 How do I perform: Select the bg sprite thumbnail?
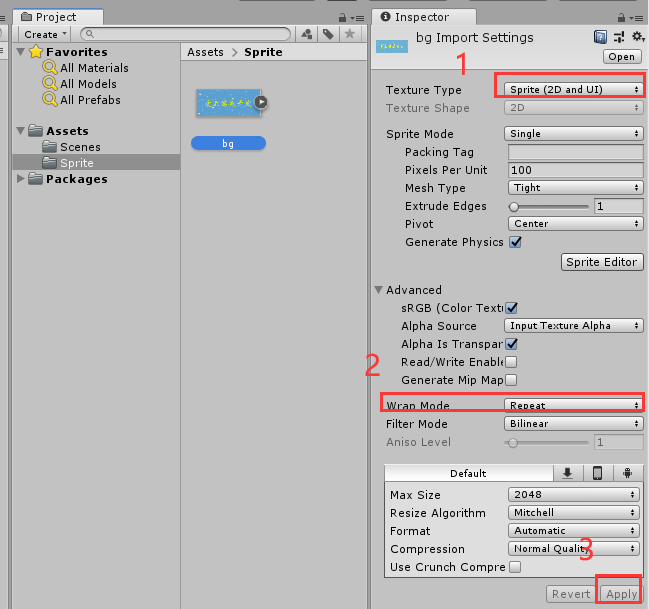(x=229, y=103)
